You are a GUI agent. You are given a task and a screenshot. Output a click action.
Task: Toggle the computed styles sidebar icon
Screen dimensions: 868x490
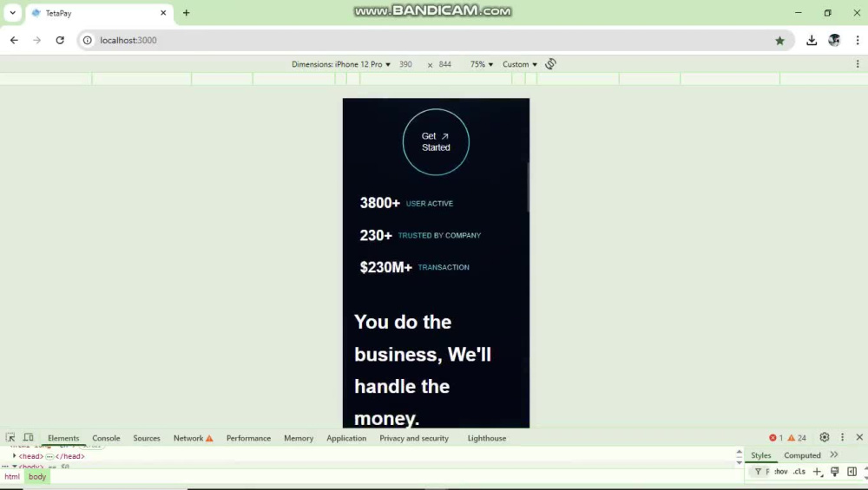coord(852,471)
